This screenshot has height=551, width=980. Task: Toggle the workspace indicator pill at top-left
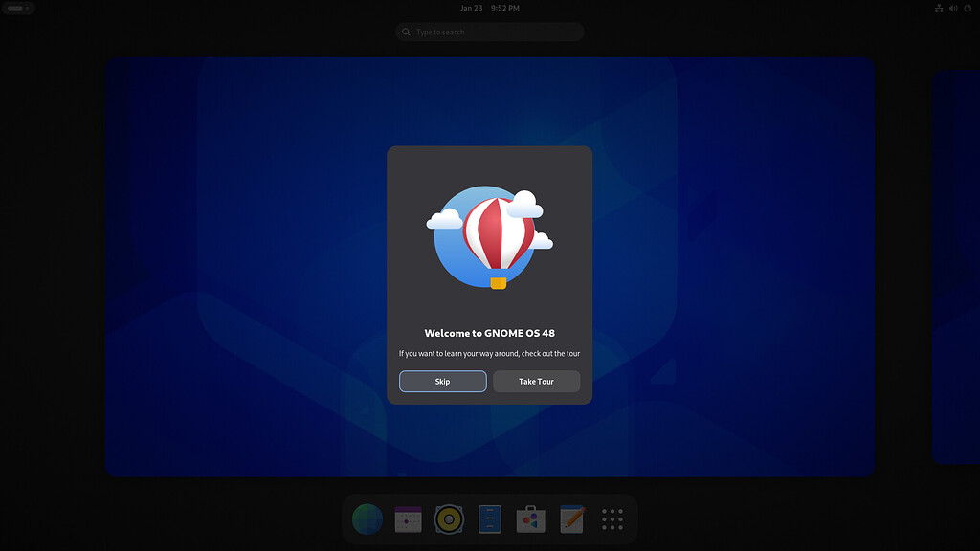(16, 8)
